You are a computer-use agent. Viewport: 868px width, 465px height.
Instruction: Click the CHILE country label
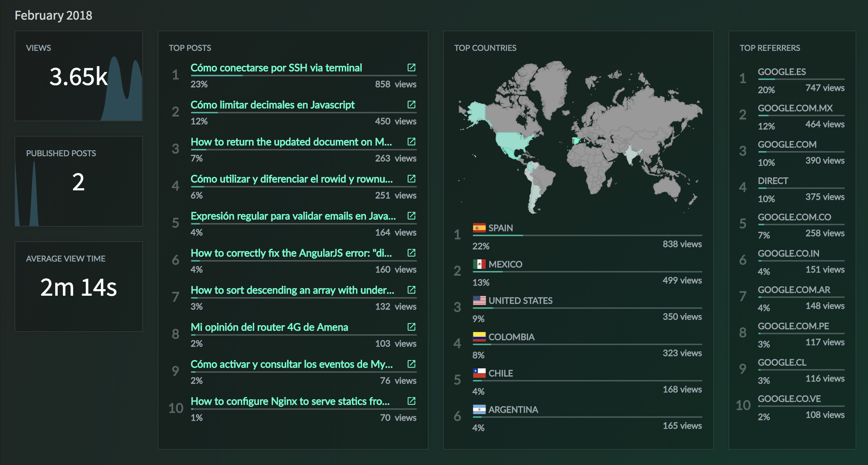500,373
